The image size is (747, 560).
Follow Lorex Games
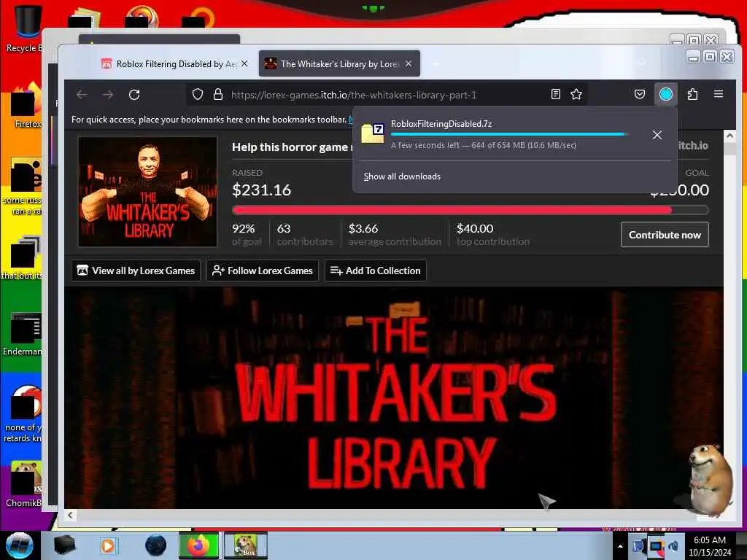coord(263,271)
